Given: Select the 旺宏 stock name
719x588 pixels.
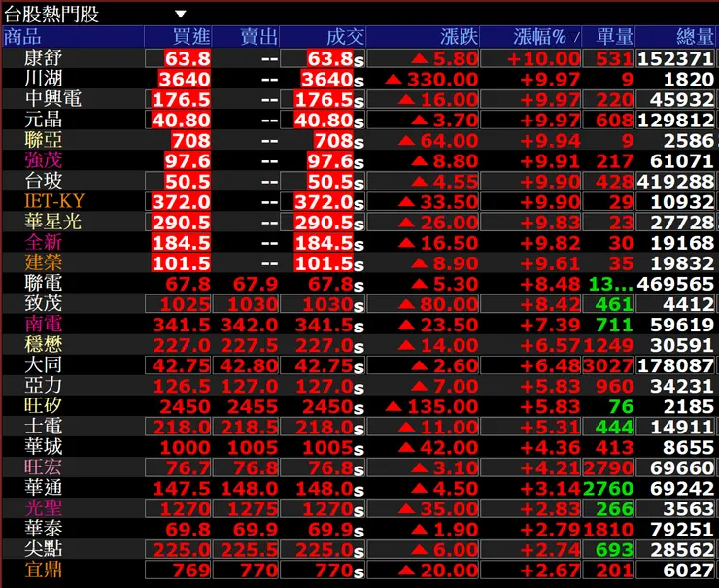Looking at the screenshot, I should point(43,467).
